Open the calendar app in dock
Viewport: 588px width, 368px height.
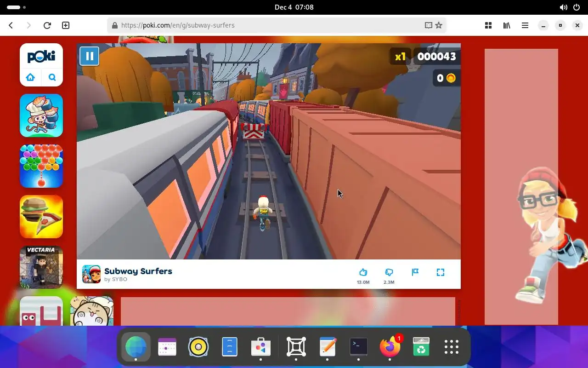coord(167,347)
